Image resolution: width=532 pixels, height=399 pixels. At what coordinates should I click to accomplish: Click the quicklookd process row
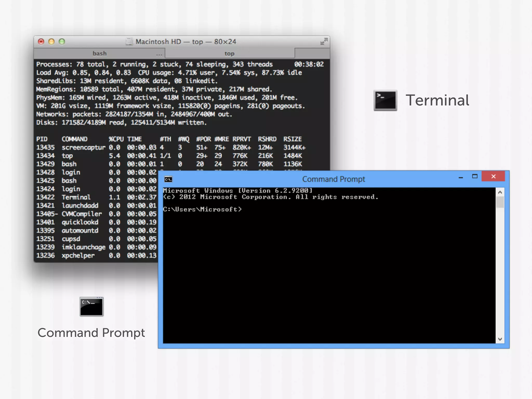click(96, 222)
